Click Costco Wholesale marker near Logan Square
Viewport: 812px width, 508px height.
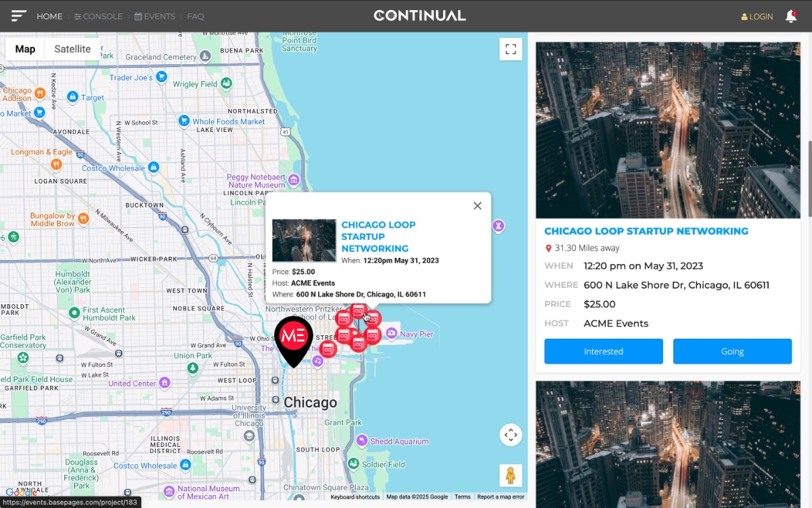coord(154,167)
